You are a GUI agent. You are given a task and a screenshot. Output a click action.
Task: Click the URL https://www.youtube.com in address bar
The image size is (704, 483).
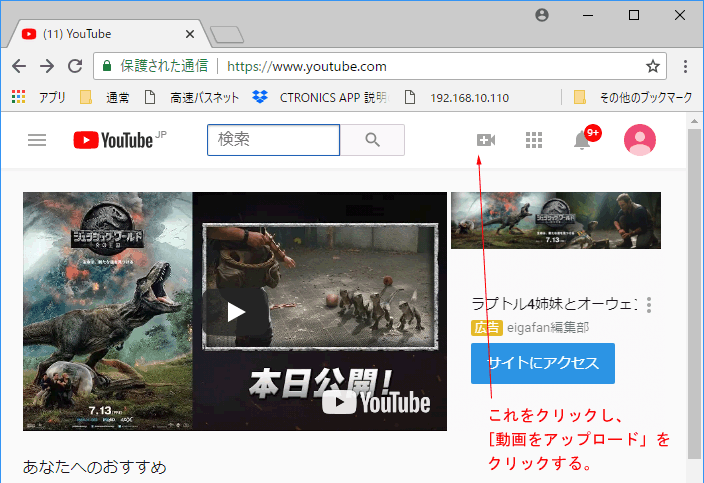tap(307, 66)
